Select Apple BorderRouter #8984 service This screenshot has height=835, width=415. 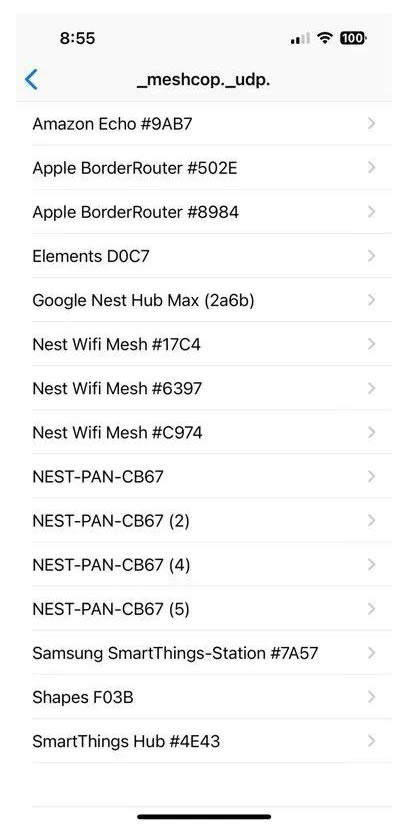[211, 212]
